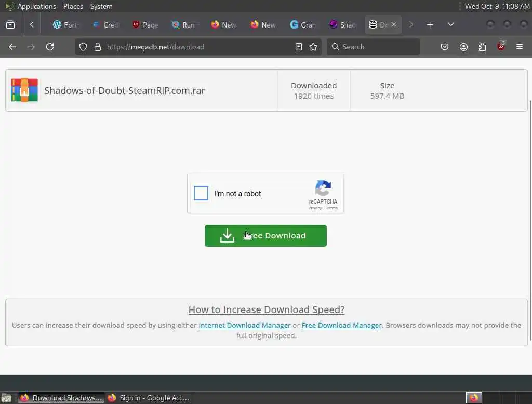This screenshot has width=532, height=404.
Task: Click the 597.4 MB size value
Action: (x=387, y=96)
